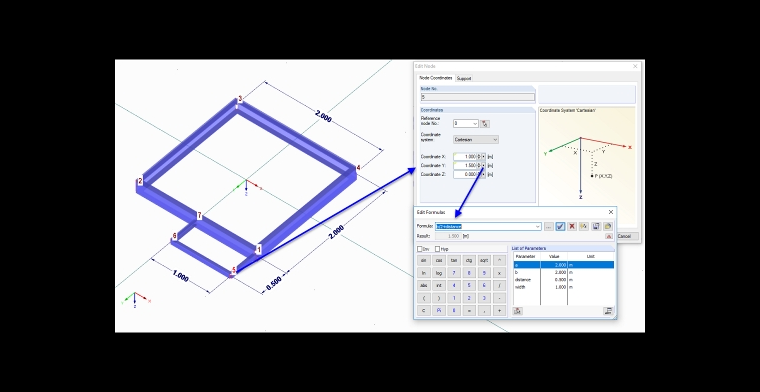Apply the formula with the checkmark icon
The image size is (760, 392).
pyautogui.click(x=560, y=226)
